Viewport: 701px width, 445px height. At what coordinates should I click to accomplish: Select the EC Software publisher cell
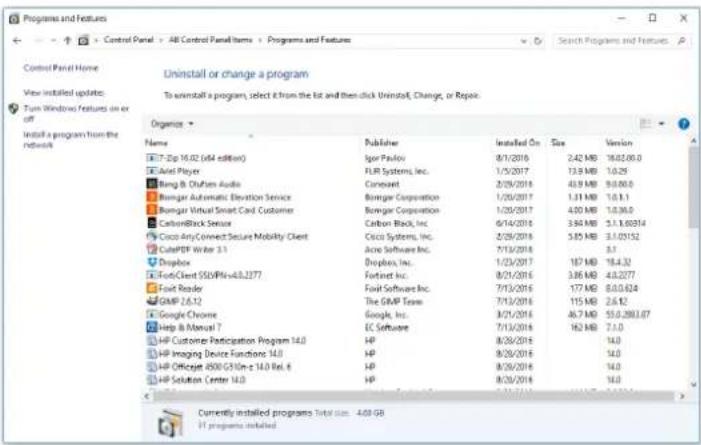[x=386, y=327]
